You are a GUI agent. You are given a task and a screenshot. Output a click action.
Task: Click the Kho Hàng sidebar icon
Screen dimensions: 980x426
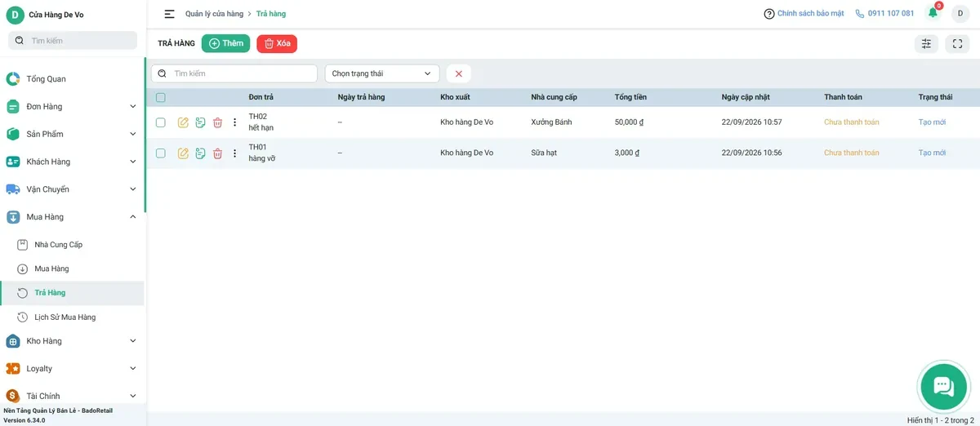[13, 341]
